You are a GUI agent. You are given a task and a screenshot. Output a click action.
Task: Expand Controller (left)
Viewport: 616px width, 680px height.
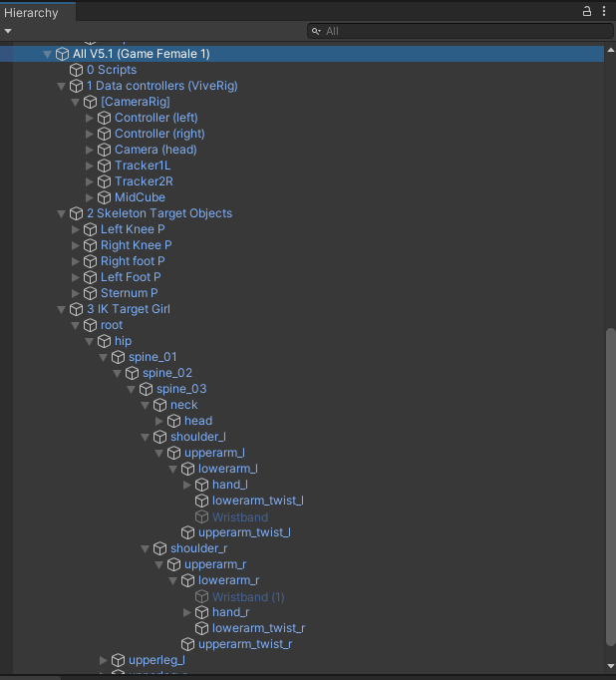[x=90, y=118]
